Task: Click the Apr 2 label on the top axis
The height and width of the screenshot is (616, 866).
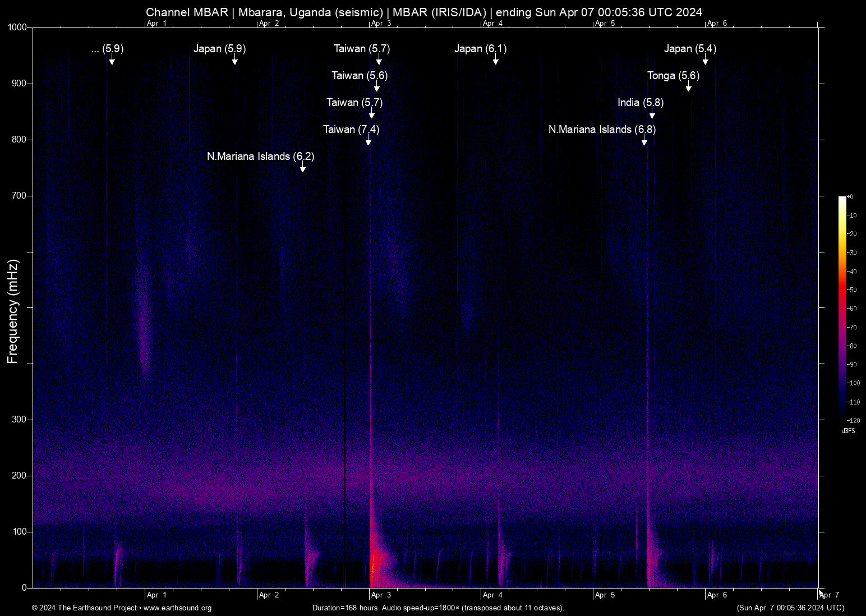Action: click(269, 24)
